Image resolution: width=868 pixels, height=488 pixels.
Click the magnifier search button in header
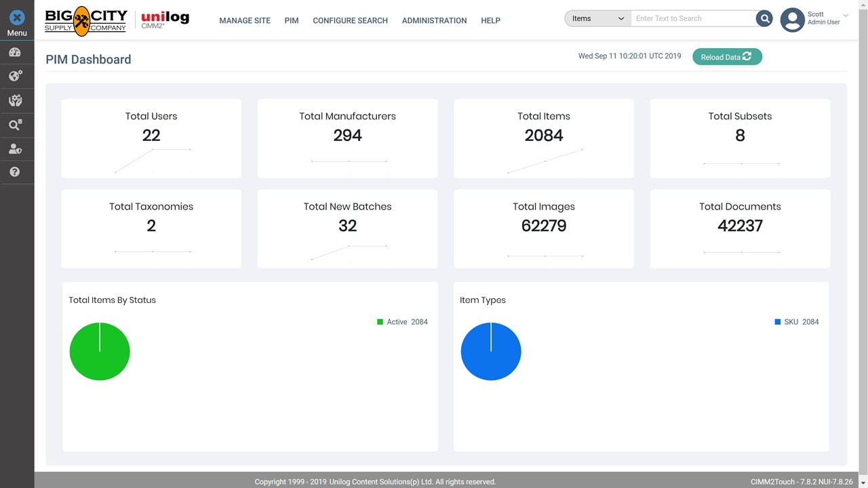[764, 19]
